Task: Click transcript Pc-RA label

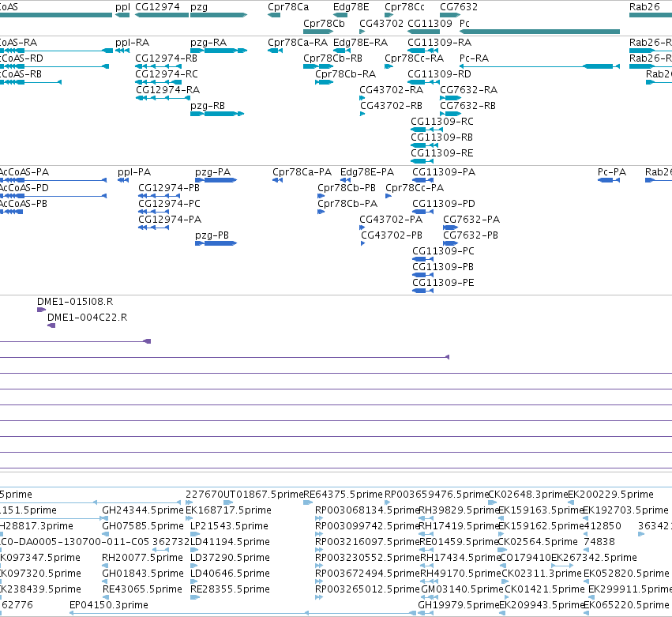Action: 474,58
